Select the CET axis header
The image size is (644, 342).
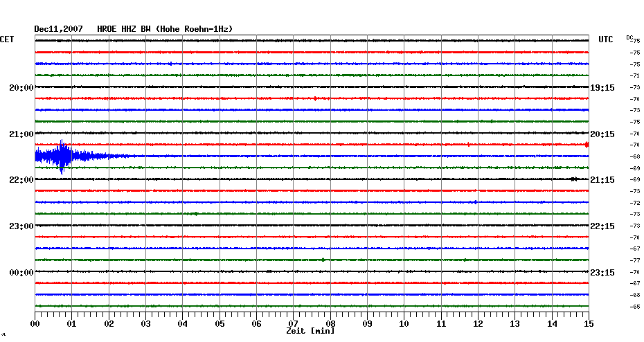pos(7,39)
